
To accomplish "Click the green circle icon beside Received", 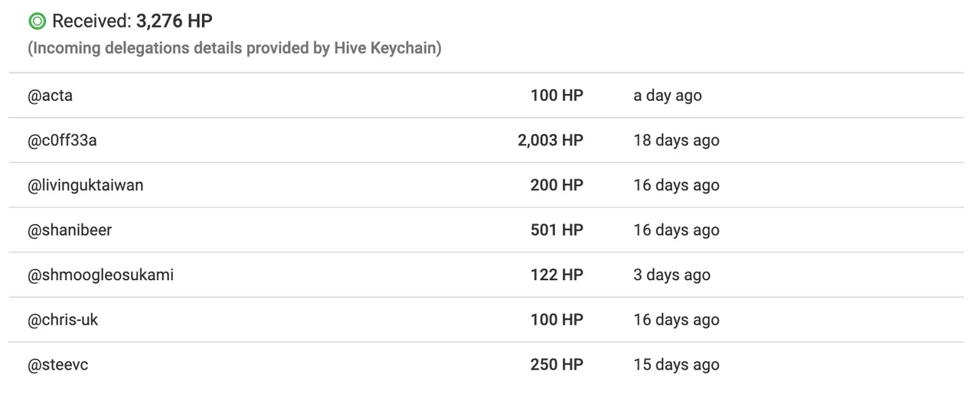I will pyautogui.click(x=37, y=21).
